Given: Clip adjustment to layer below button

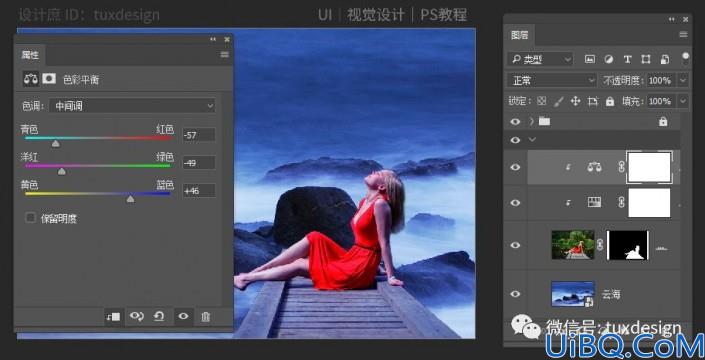Looking at the screenshot, I should coord(113,316).
